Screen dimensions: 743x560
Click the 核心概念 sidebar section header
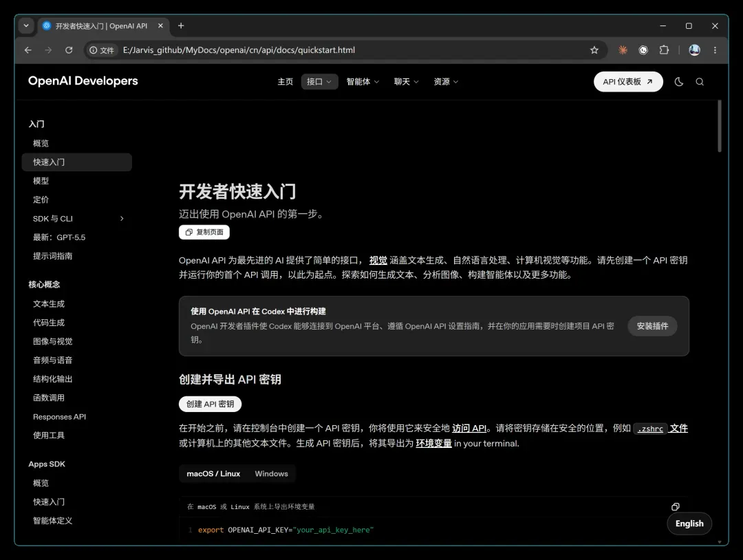tap(44, 284)
